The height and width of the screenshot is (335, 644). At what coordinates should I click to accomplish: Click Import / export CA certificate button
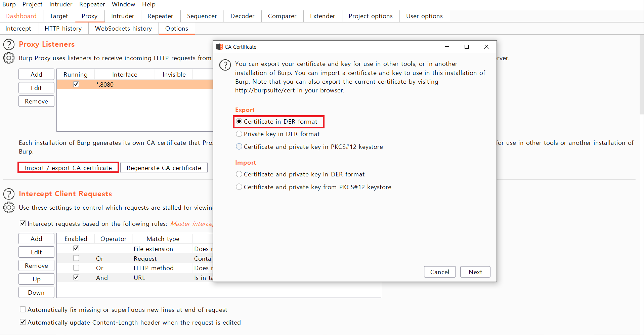(68, 168)
